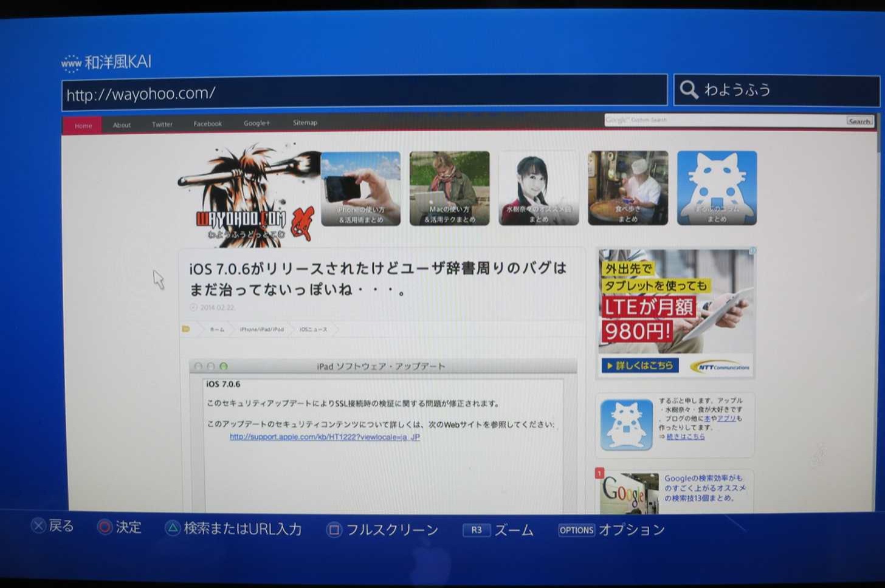
Task: Click the R3 ズーム control
Action: (x=498, y=530)
